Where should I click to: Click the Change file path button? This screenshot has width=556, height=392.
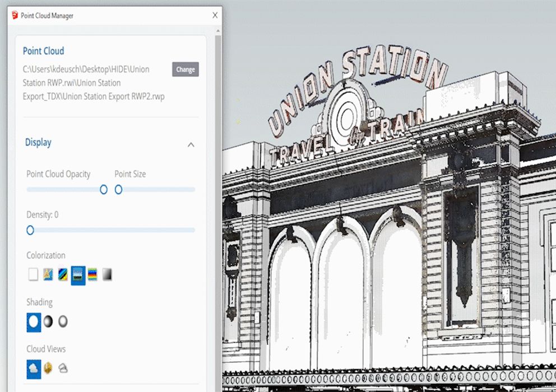185,69
